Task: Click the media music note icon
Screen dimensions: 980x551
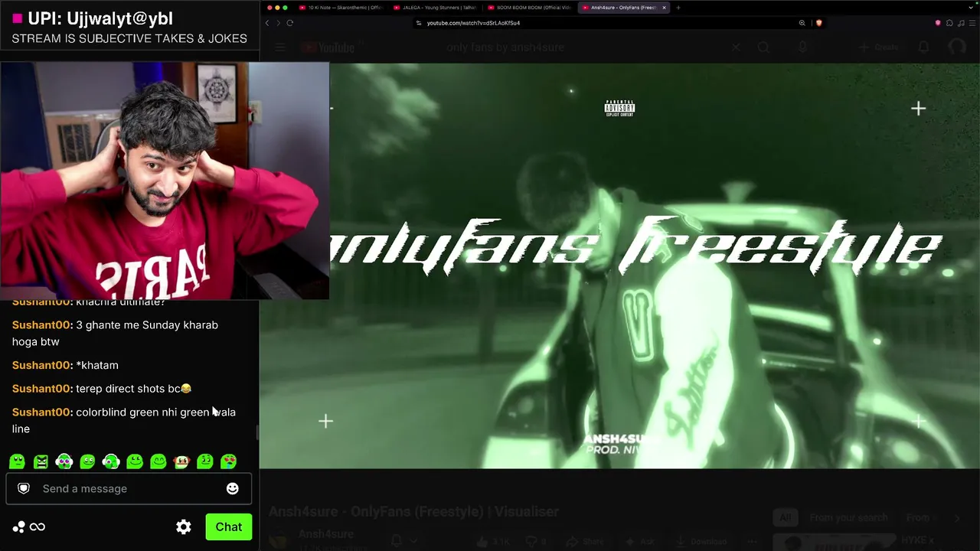Action: pos(960,23)
